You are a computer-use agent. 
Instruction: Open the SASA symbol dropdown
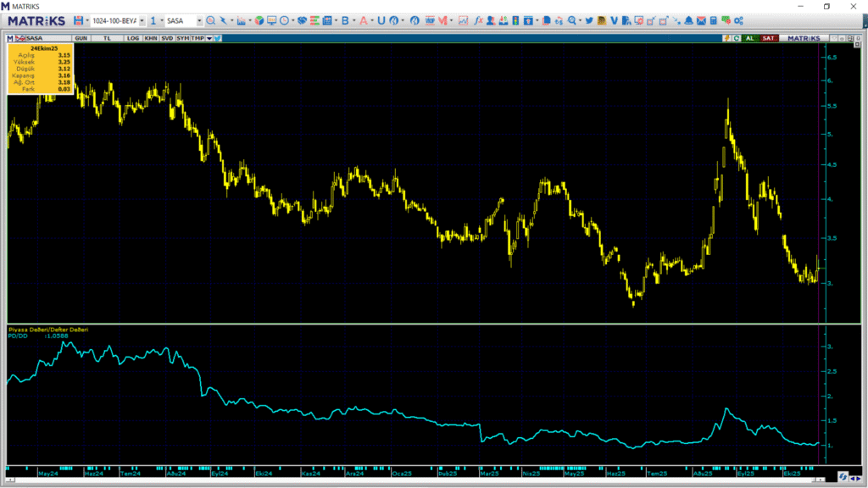coord(199,20)
